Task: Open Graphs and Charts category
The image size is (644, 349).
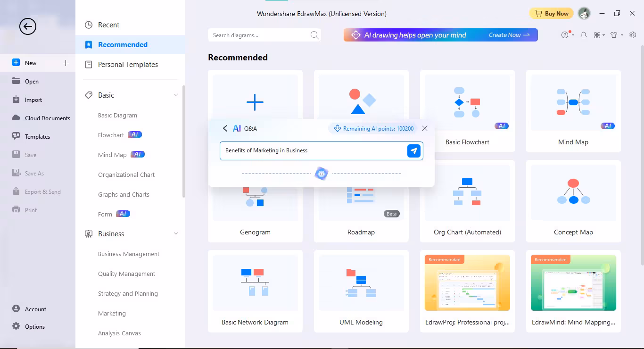Action: [124, 194]
